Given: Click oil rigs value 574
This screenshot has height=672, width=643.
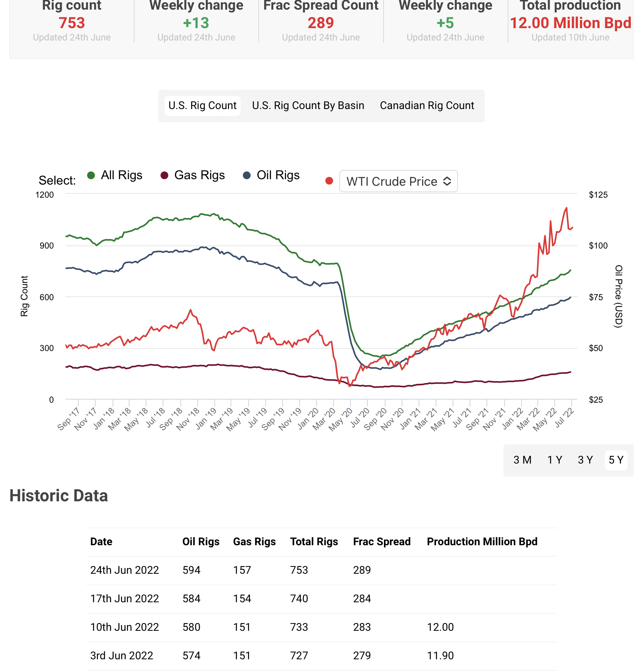Looking at the screenshot, I should click(192, 656).
